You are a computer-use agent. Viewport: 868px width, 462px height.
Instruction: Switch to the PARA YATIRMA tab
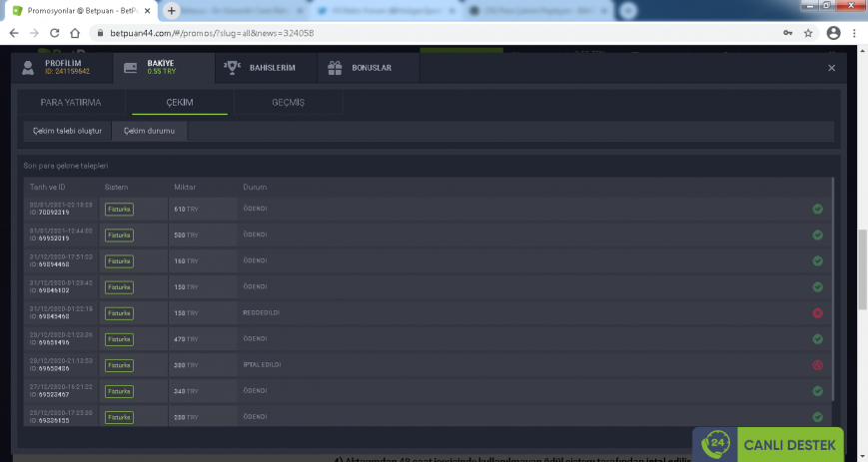[71, 103]
